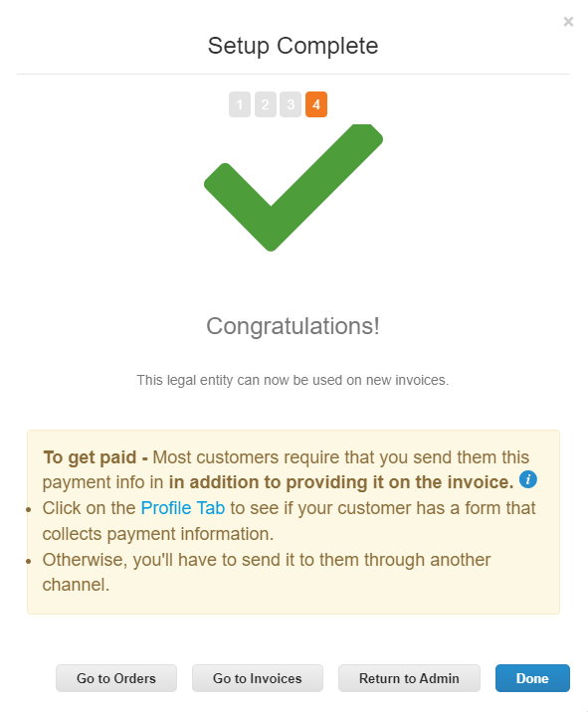The image size is (588, 712).
Task: Select the orange step 4 indicator
Action: point(316,104)
